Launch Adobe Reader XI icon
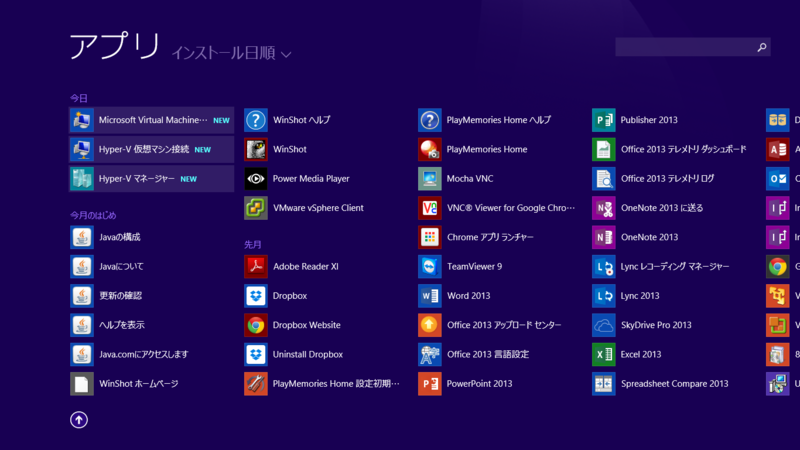The width and height of the screenshot is (800, 450). (x=256, y=266)
